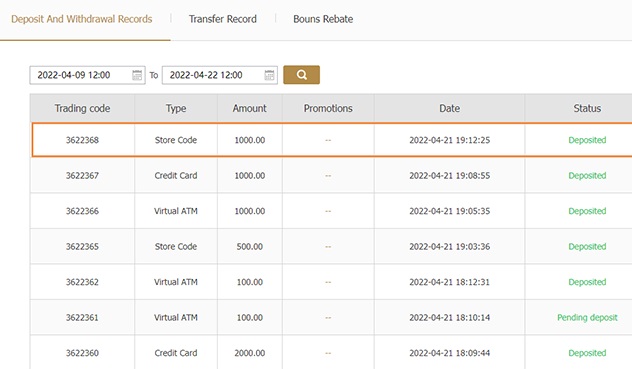Select trading code 3622365
The width and height of the screenshot is (632, 369).
[x=82, y=246]
